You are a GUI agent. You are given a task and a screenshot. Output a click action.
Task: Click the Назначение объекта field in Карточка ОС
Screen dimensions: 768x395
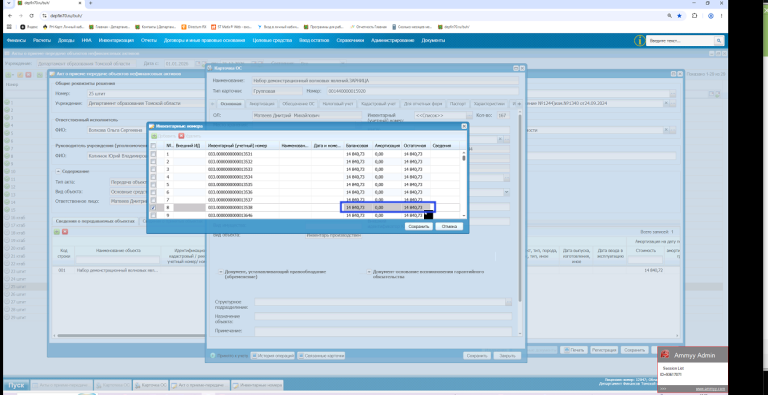[383, 317]
